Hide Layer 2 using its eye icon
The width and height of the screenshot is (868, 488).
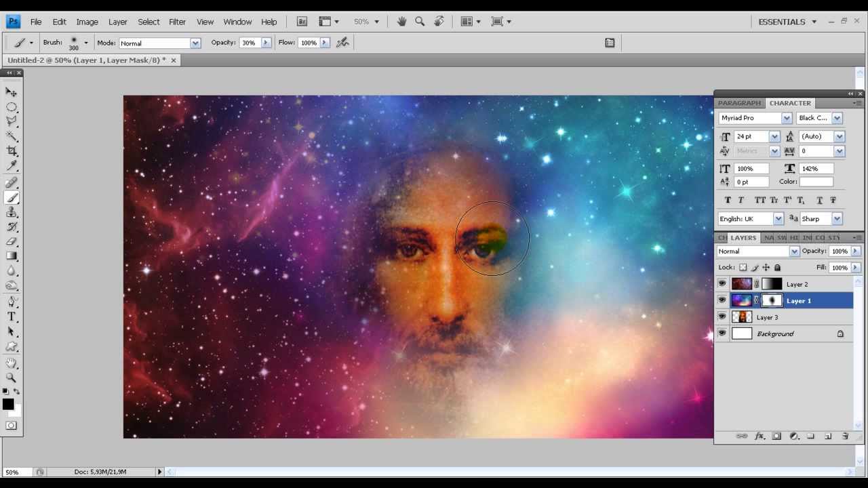pos(722,284)
